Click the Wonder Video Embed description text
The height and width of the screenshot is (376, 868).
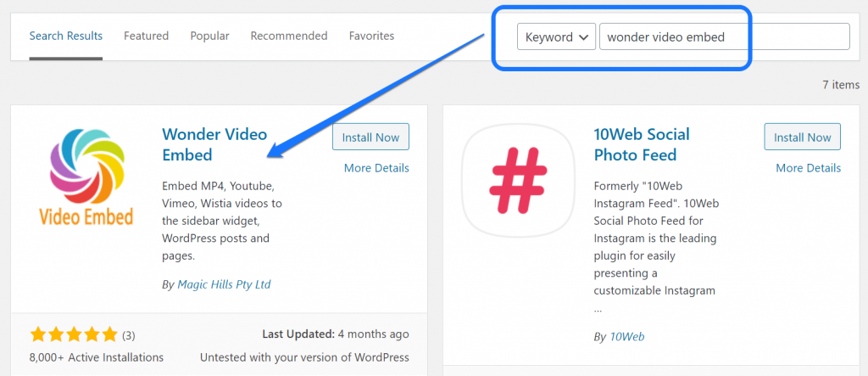pyautogui.click(x=223, y=221)
